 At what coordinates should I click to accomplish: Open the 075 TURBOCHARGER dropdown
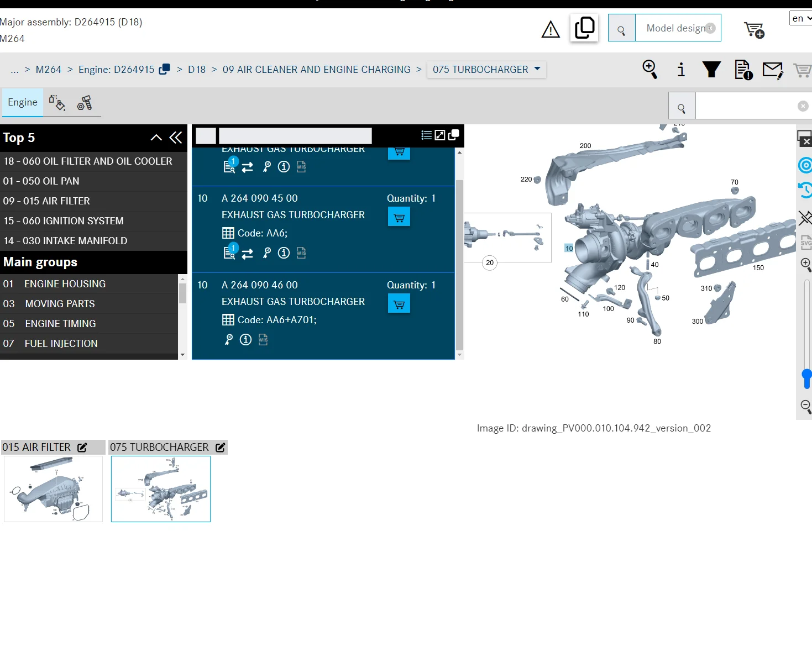(486, 70)
